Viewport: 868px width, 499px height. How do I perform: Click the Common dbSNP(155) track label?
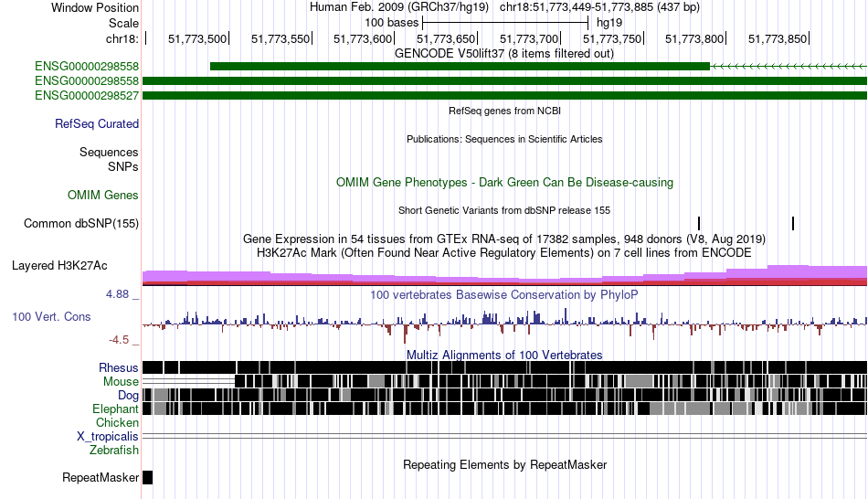[x=80, y=223]
